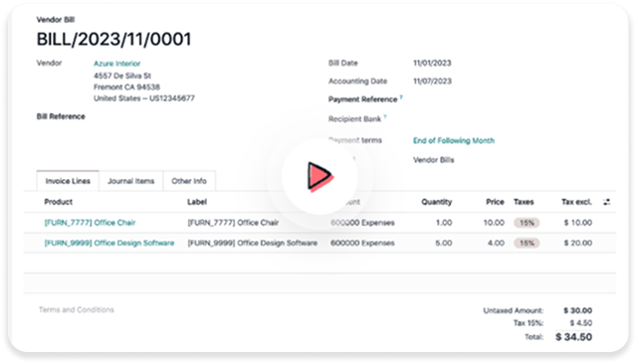Viewport: 637px width, 364px height.
Task: Show help tooltip beside Payment Reference
Action: click(x=401, y=97)
